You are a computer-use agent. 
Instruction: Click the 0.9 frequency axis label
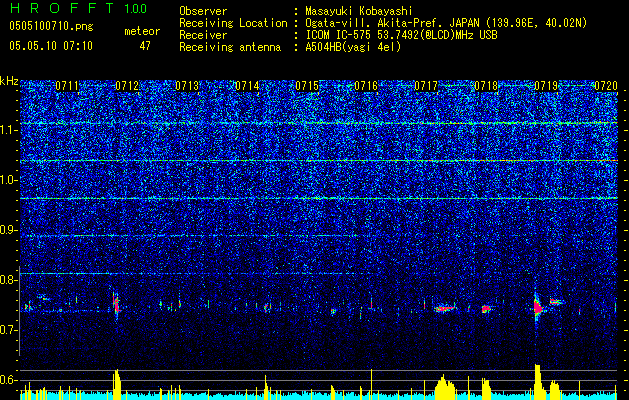pos(9,230)
